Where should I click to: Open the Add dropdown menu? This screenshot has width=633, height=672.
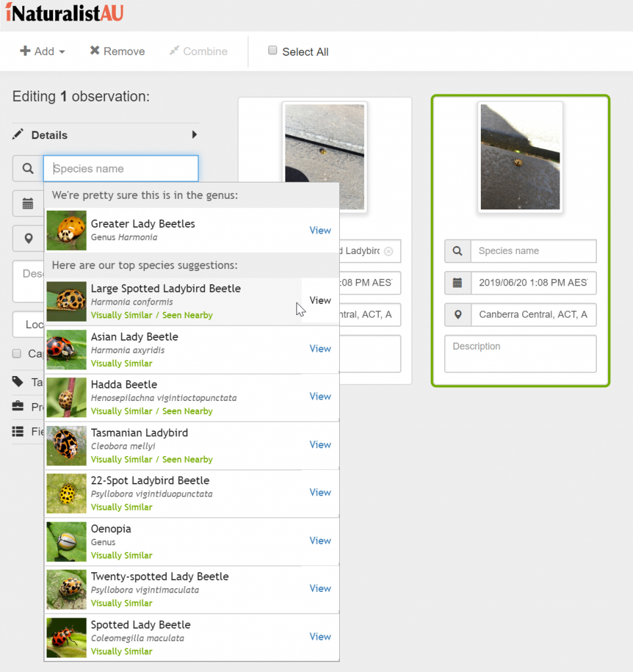[43, 51]
